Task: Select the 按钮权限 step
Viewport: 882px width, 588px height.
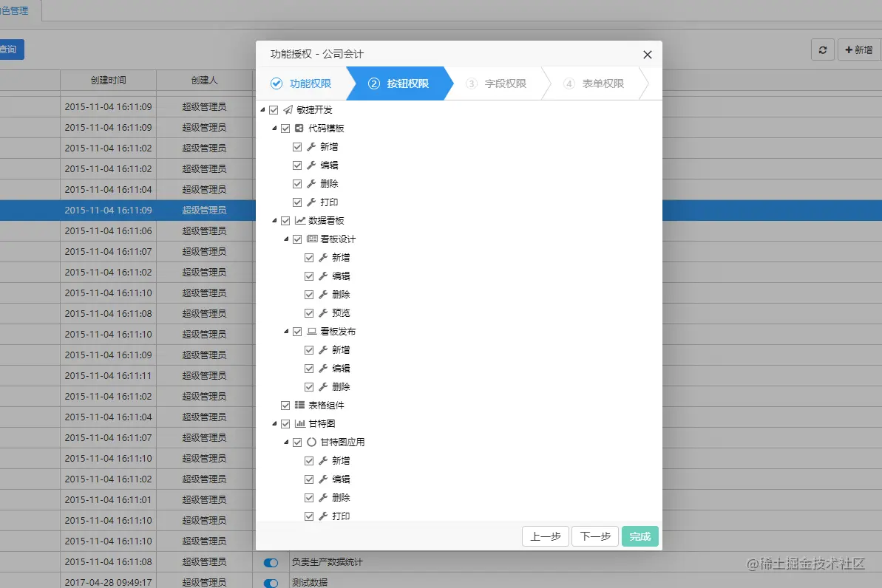Action: (398, 83)
